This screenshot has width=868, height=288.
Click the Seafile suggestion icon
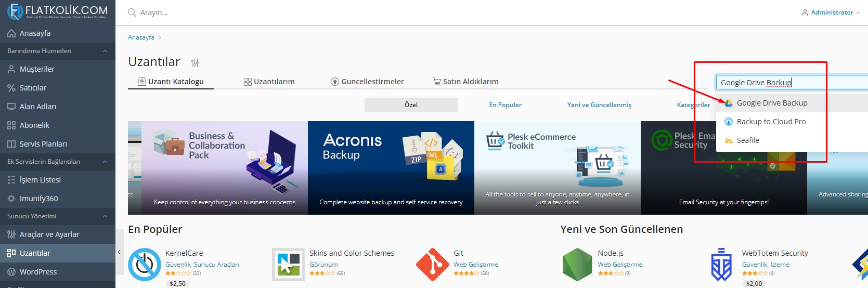729,140
